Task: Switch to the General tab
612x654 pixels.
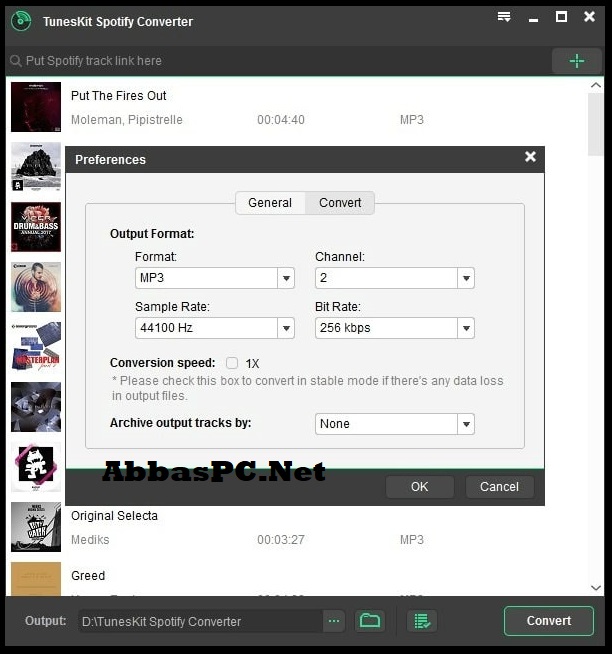Action: pyautogui.click(x=270, y=203)
